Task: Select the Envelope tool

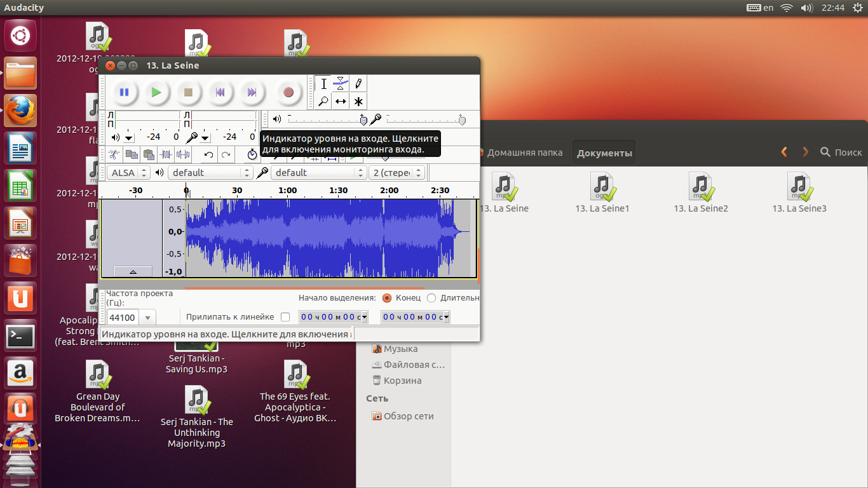Action: 341,84
